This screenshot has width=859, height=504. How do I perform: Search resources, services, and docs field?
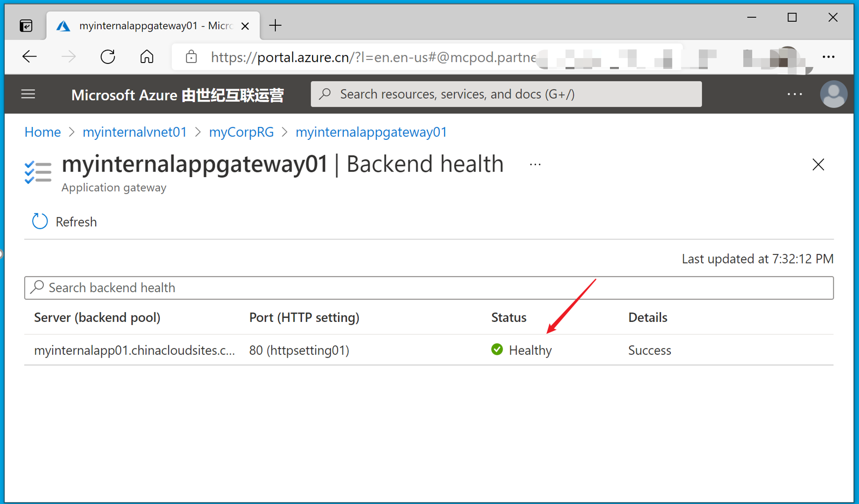506,94
